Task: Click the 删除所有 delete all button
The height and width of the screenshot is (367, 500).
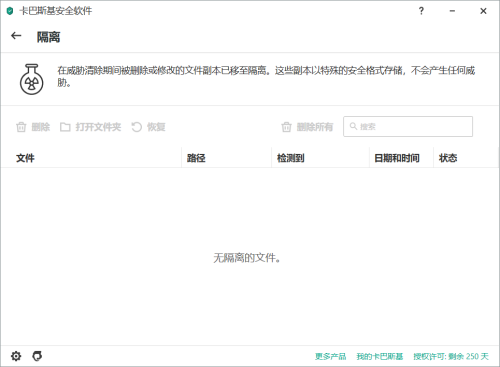Action: pyautogui.click(x=307, y=127)
